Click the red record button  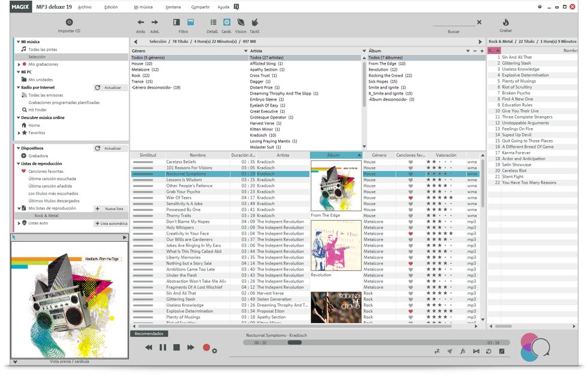click(206, 348)
